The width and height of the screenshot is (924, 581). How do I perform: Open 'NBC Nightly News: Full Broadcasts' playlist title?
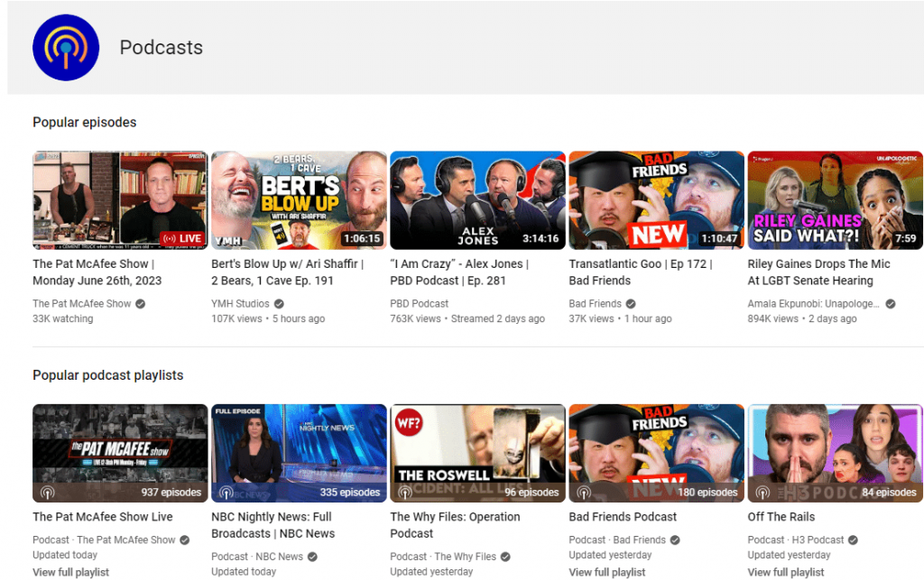pos(273,525)
